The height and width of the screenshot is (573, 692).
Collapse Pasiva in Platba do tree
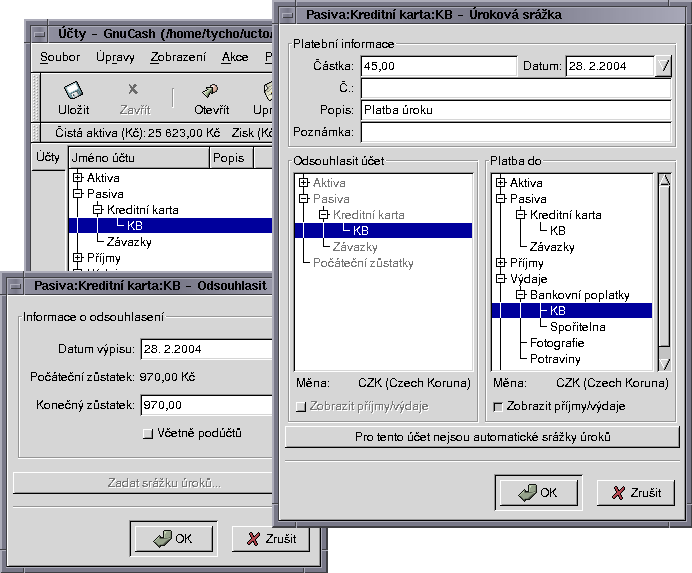pos(500,198)
